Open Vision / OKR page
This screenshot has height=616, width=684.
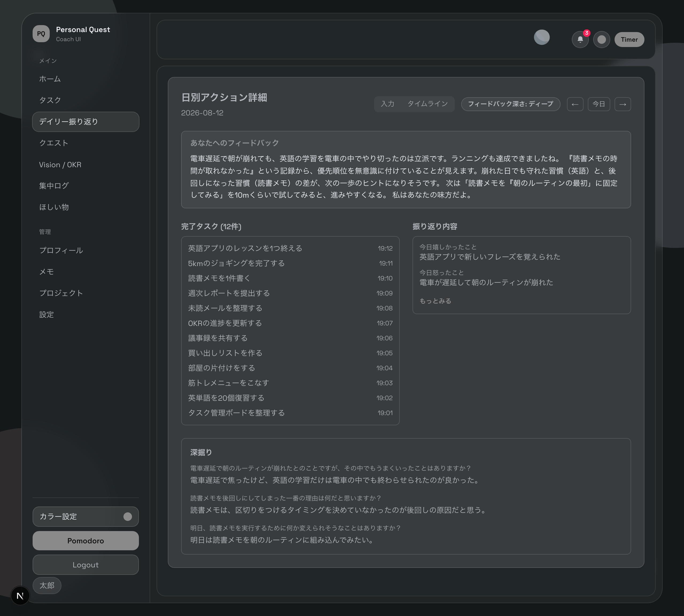(85, 165)
